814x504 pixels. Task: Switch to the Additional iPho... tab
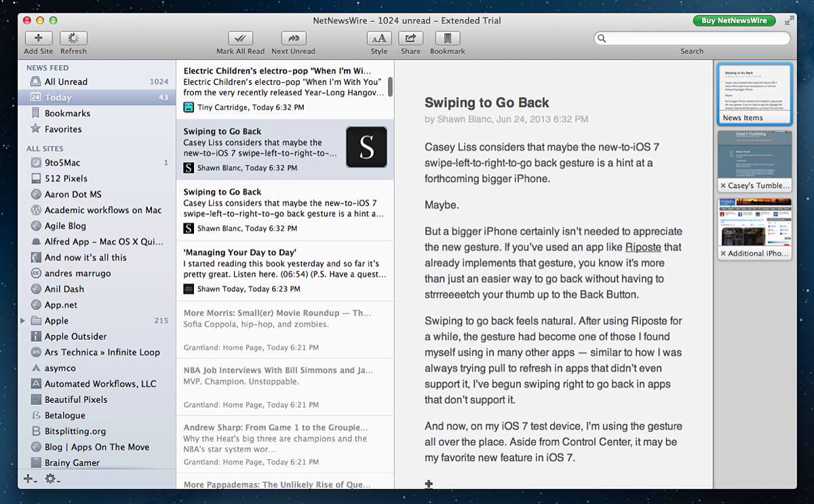pos(754,229)
